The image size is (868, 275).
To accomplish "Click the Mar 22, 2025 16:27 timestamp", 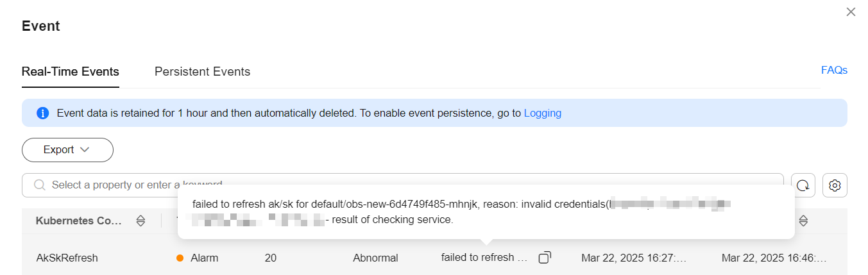I will 634,258.
